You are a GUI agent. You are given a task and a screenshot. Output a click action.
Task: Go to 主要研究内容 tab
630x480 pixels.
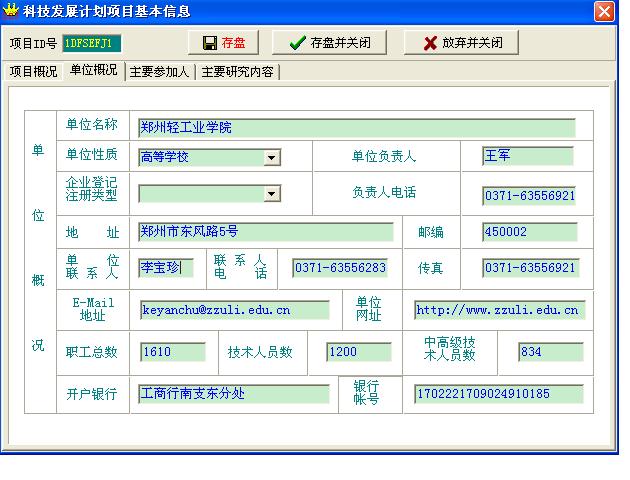[238, 72]
